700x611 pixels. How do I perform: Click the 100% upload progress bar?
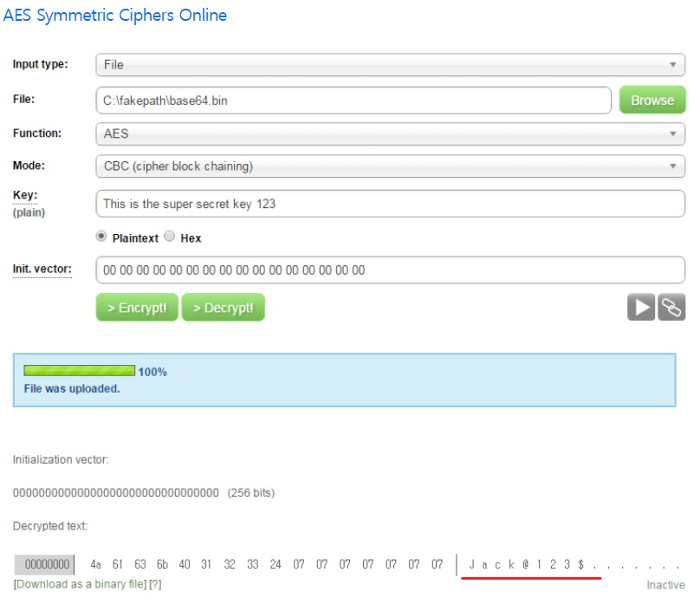tap(80, 371)
